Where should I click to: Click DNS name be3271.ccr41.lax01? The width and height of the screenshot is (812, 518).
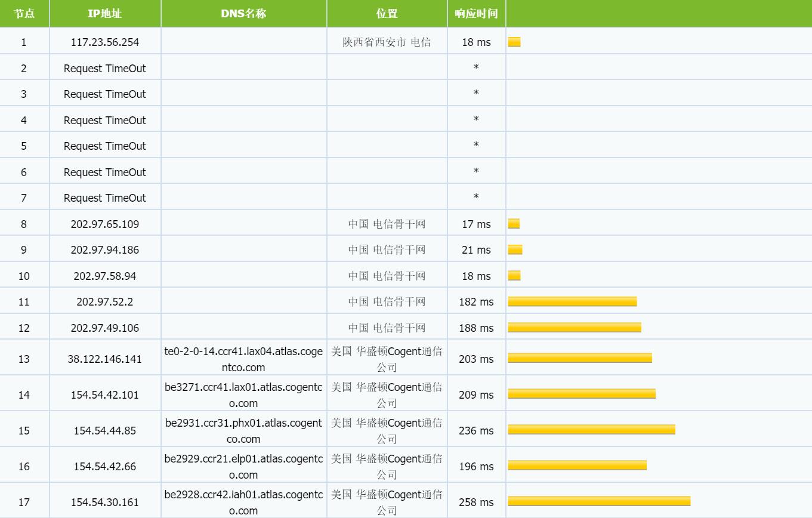click(243, 395)
